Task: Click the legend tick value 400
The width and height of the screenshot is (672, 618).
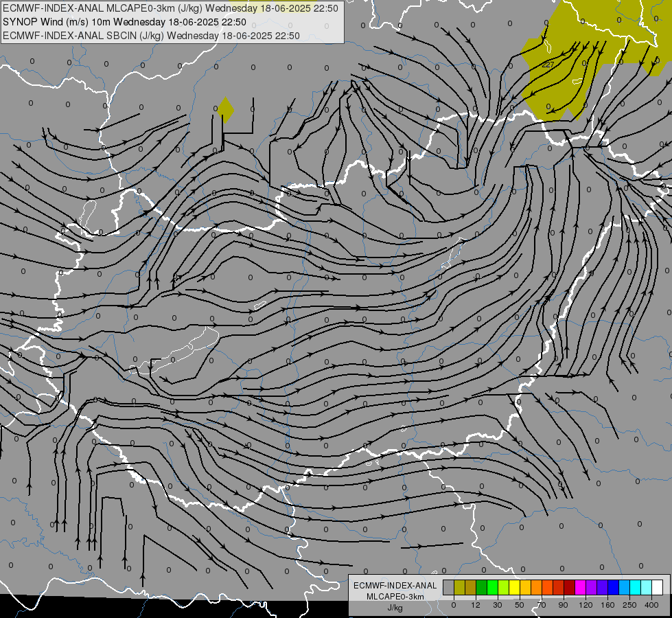Action: coord(651,605)
